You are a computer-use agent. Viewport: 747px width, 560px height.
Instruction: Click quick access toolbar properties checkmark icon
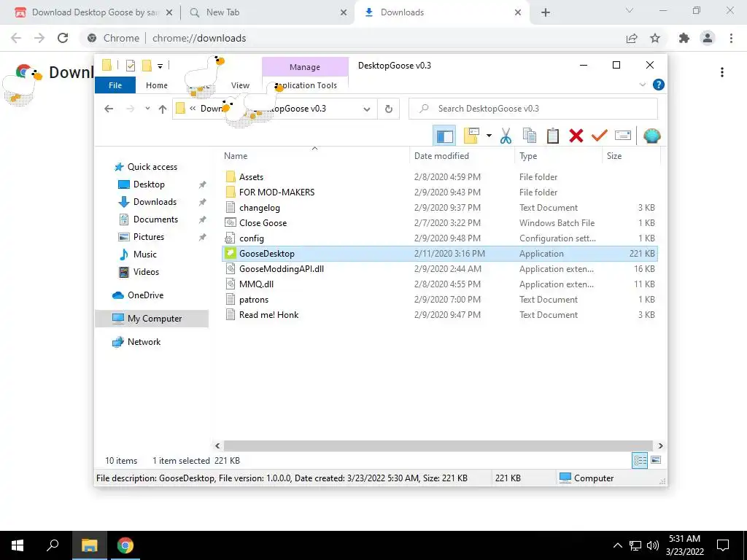130,66
